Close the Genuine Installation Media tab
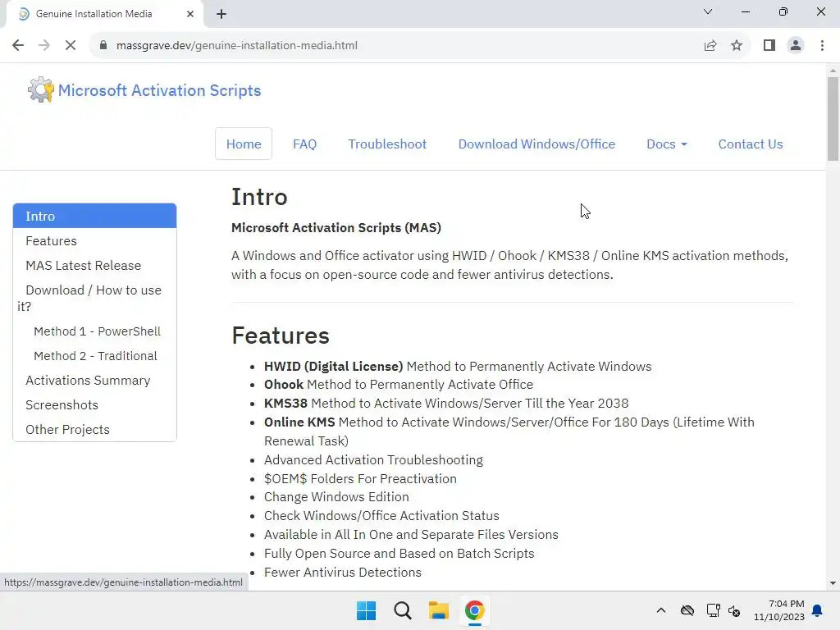Image resolution: width=840 pixels, height=630 pixels. [x=190, y=14]
